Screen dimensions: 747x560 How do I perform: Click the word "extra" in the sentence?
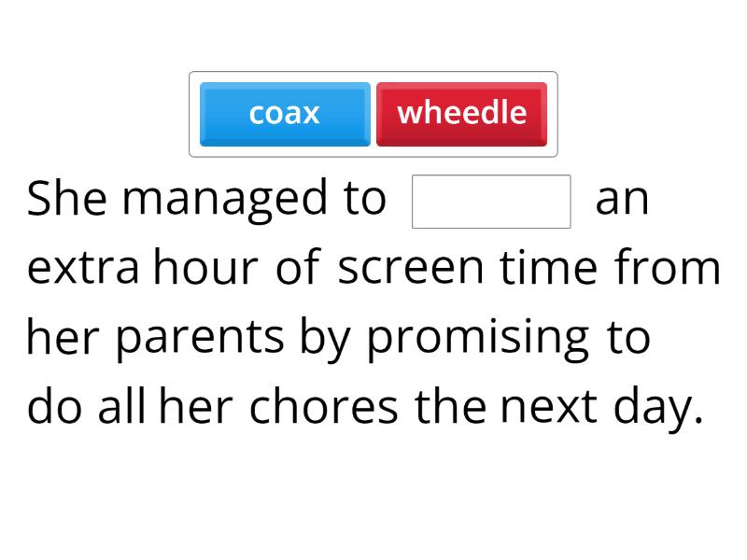pyautogui.click(x=84, y=268)
